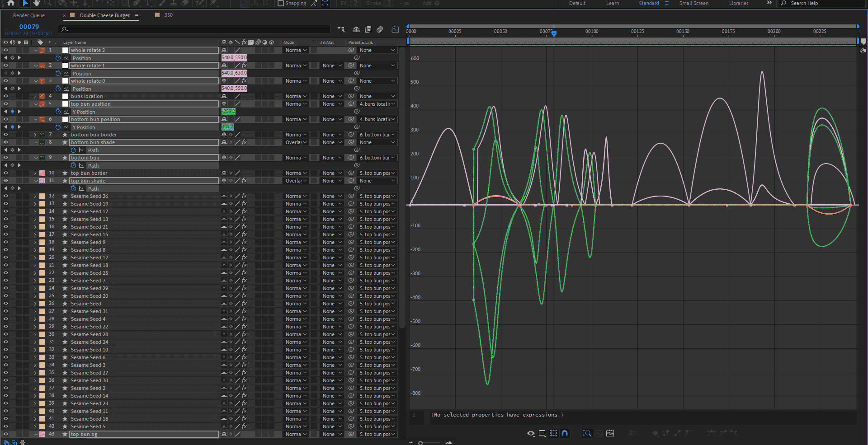Enable Motion Blur for the composition

click(x=380, y=29)
